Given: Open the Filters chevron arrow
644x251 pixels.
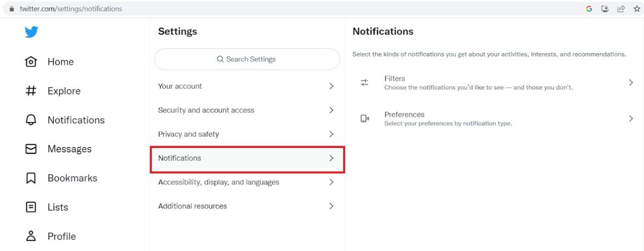Looking at the screenshot, I should pos(631,82).
